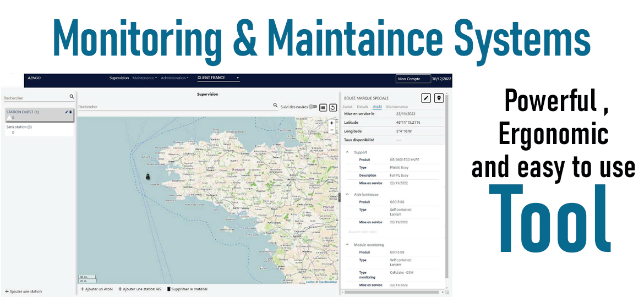Click the edit pencil icon for the buoy
Screen dimensions: 644x297
click(x=426, y=98)
